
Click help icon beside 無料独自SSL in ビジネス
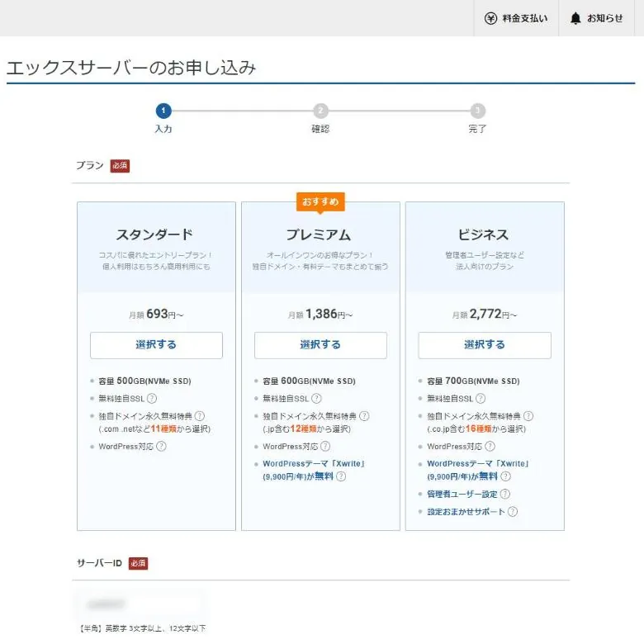[x=481, y=399]
